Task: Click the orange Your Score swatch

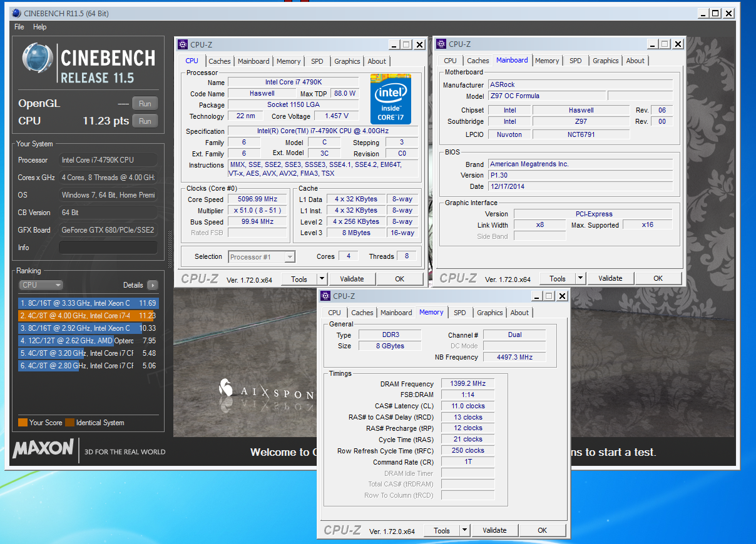Action: coord(23,423)
